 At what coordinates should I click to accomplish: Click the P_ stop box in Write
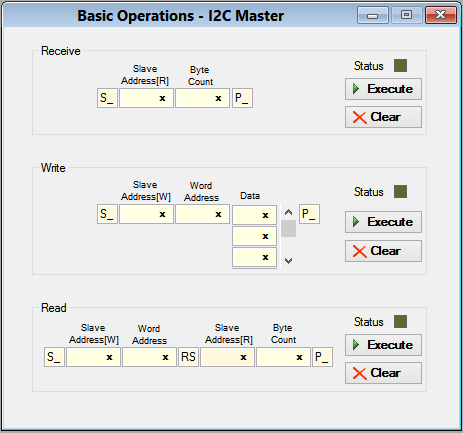(x=309, y=214)
